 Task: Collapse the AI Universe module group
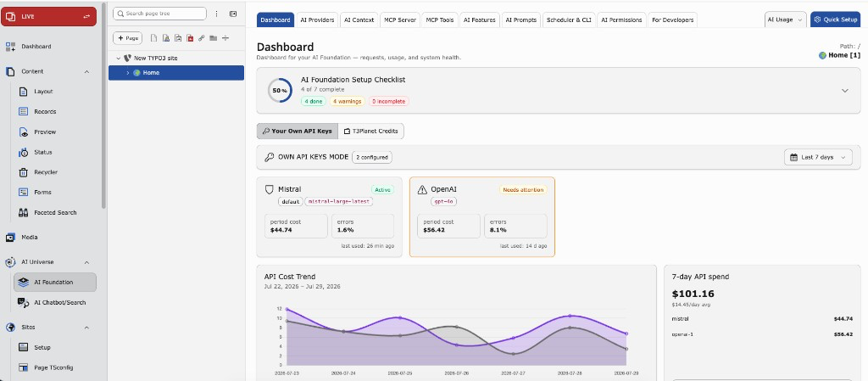(87, 262)
